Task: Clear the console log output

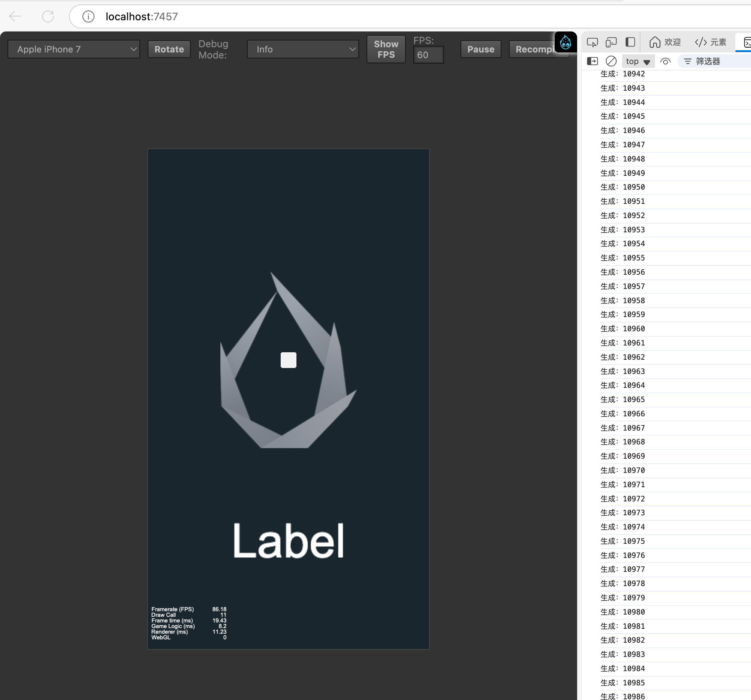Action: click(x=611, y=61)
